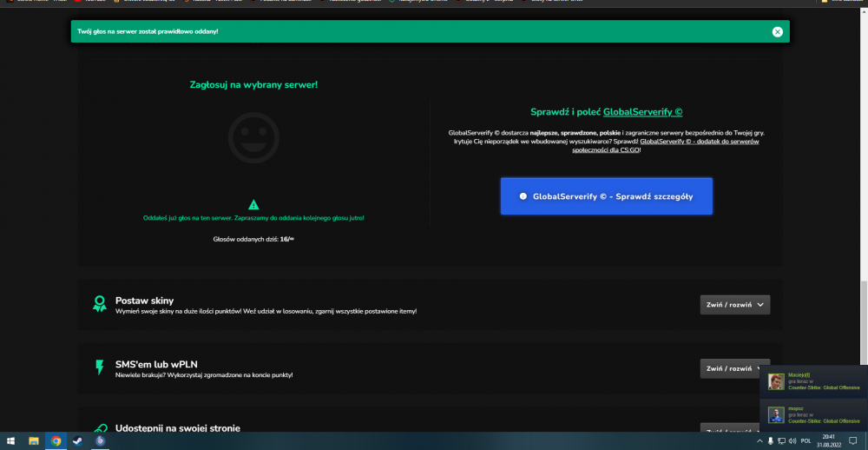Click the mopoz name in the Steam popup
This screenshot has width=868, height=450.
pyautogui.click(x=795, y=408)
